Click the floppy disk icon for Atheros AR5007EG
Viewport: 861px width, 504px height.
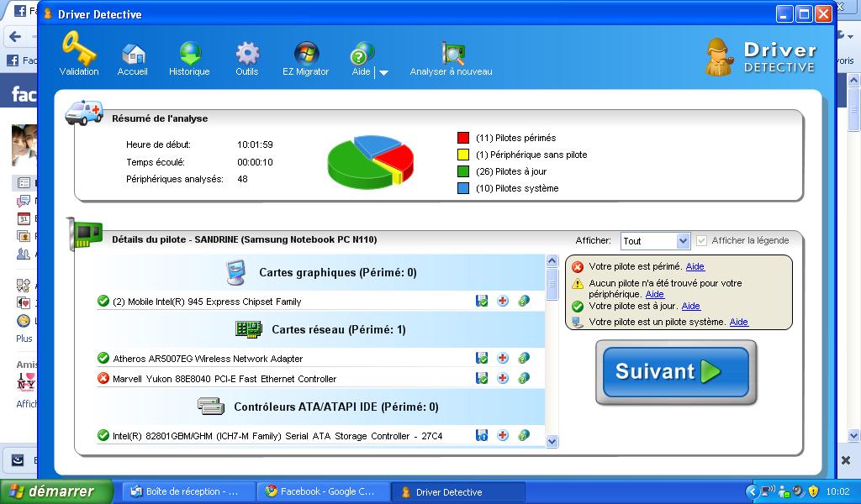[x=482, y=358]
